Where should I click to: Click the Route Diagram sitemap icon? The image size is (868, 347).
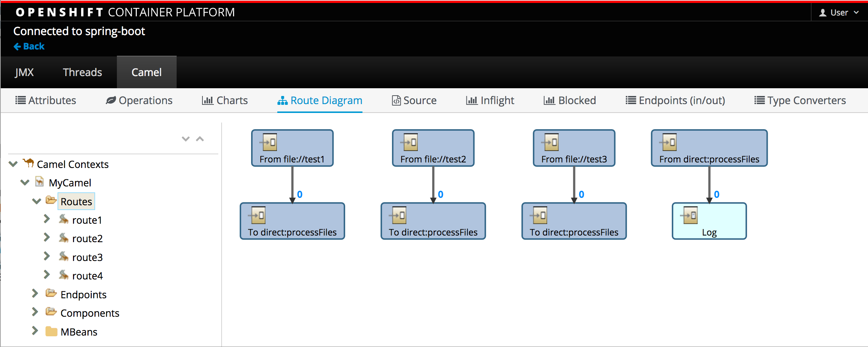pyautogui.click(x=282, y=100)
